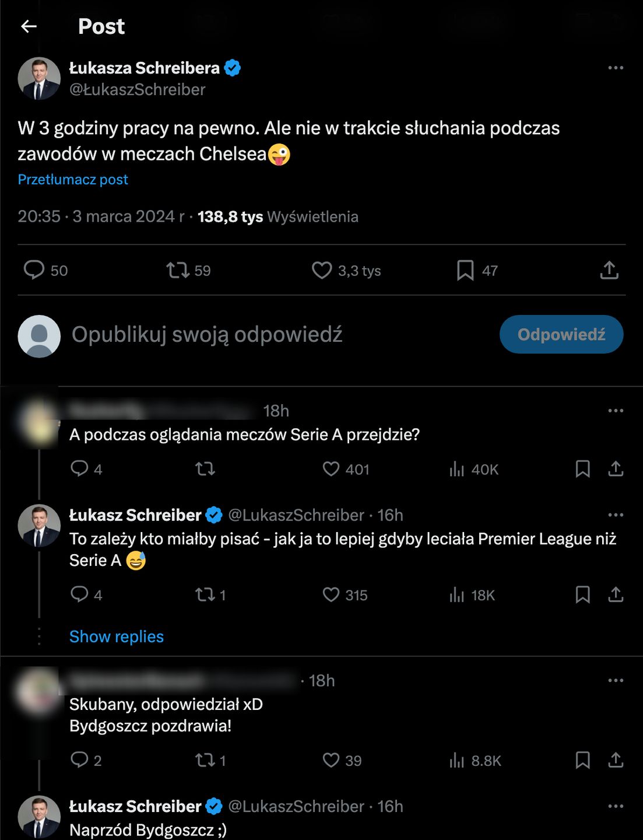Like the main post with 3,3 tys likes
This screenshot has height=840, width=643.
pos(322,270)
